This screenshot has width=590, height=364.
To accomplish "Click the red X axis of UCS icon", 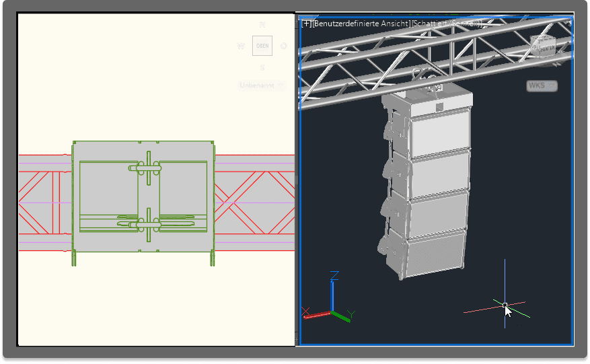I will coord(315,314).
